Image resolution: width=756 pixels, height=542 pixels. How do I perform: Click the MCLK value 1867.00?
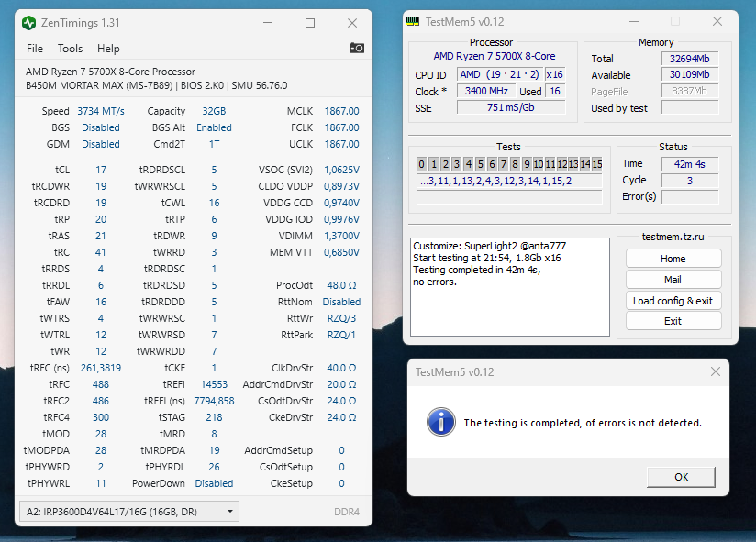(x=341, y=111)
